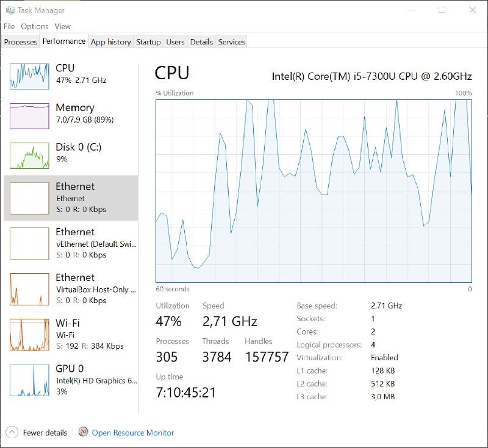Screen dimensions: 488x448
Task: Switch to the Services tab
Action: [x=231, y=41]
